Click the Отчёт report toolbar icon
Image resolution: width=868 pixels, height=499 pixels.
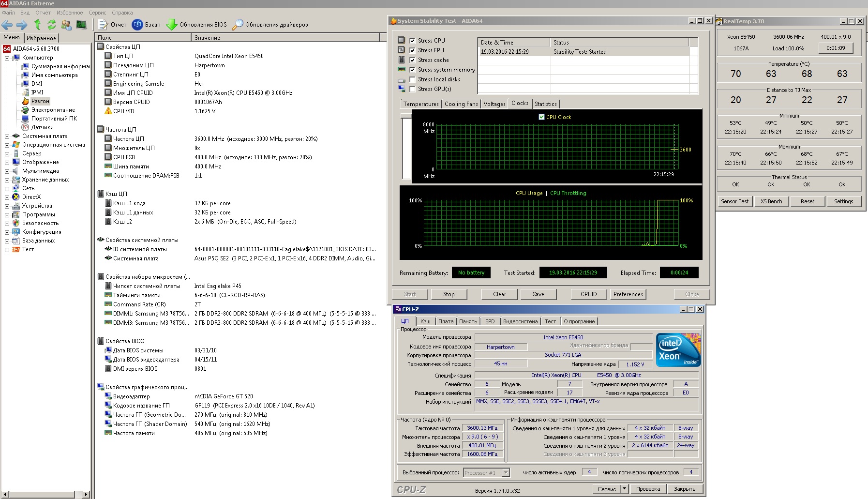[x=103, y=24]
